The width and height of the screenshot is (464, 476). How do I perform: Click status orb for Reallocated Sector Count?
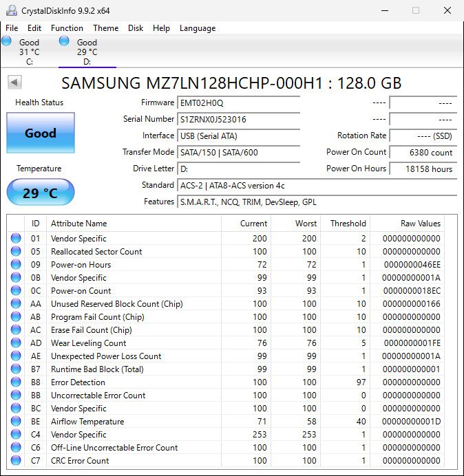coord(16,251)
